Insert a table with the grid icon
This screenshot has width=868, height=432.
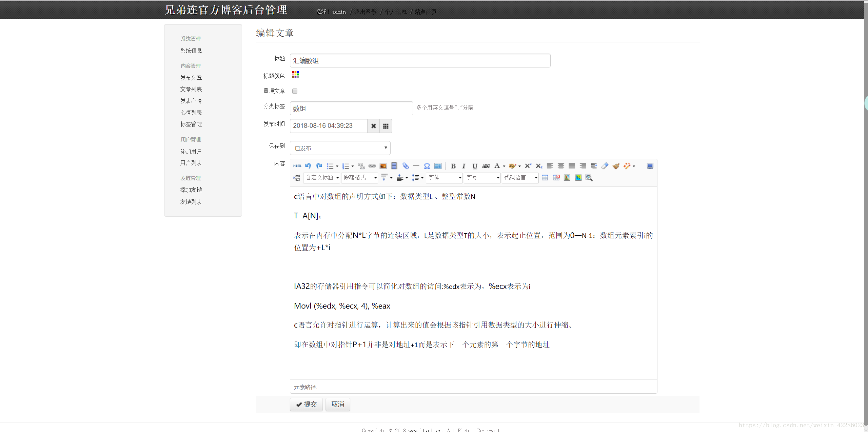coord(545,178)
